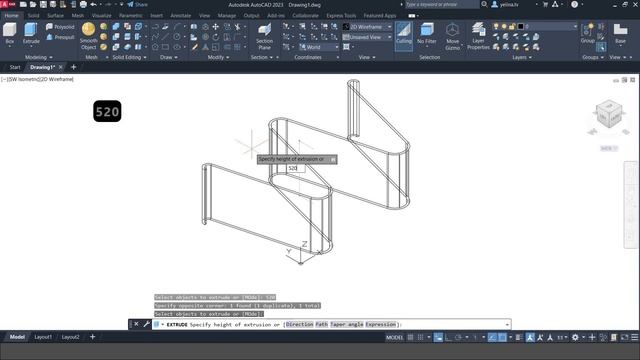Choose the Polysolid tool
Viewport: 640px width, 360px height.
pos(60,27)
